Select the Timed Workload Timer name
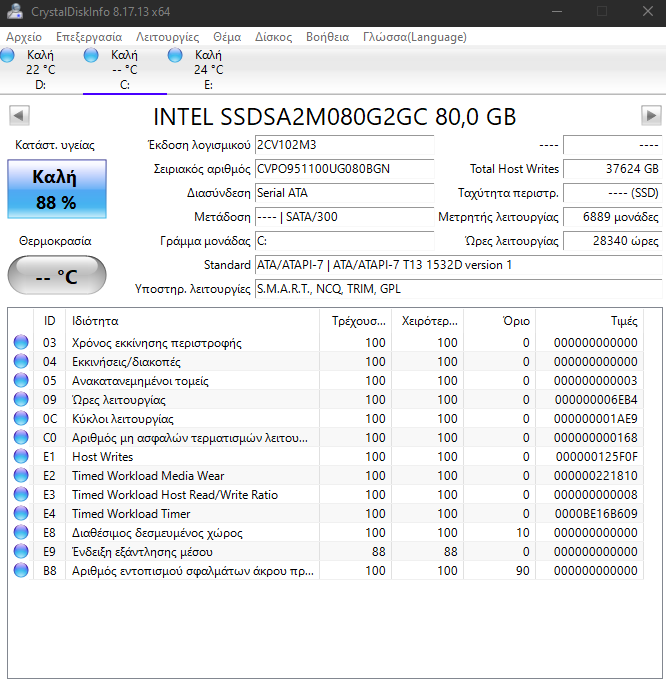This screenshot has height=682, width=666. [x=131, y=514]
